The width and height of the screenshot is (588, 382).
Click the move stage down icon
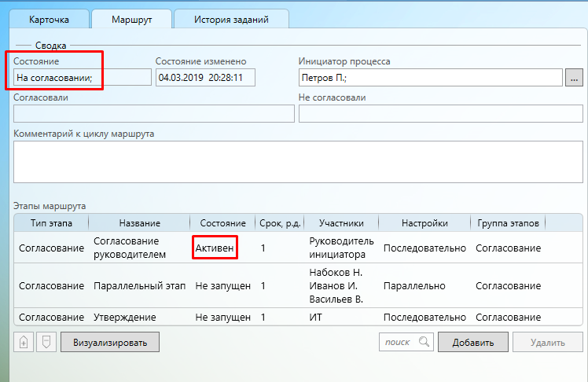point(46,342)
